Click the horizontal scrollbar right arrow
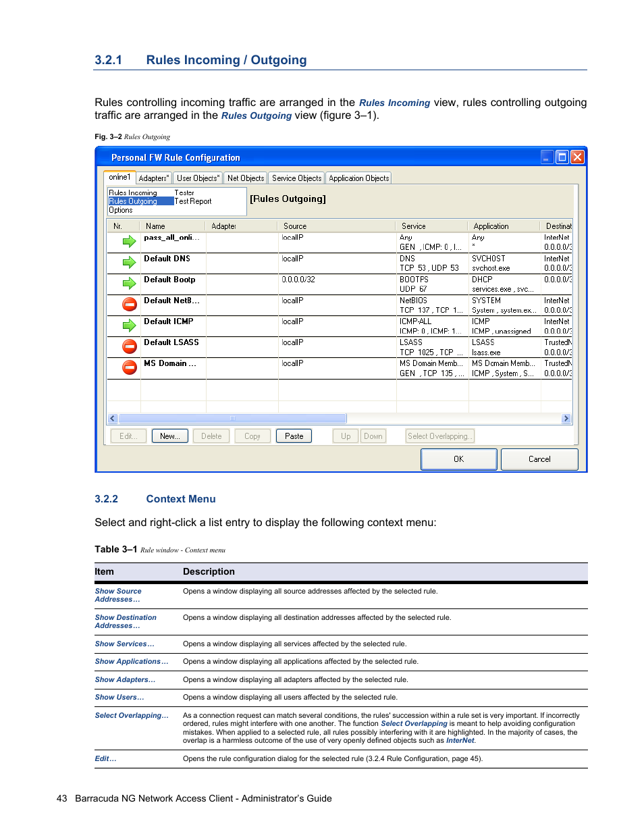 pyautogui.click(x=566, y=419)
